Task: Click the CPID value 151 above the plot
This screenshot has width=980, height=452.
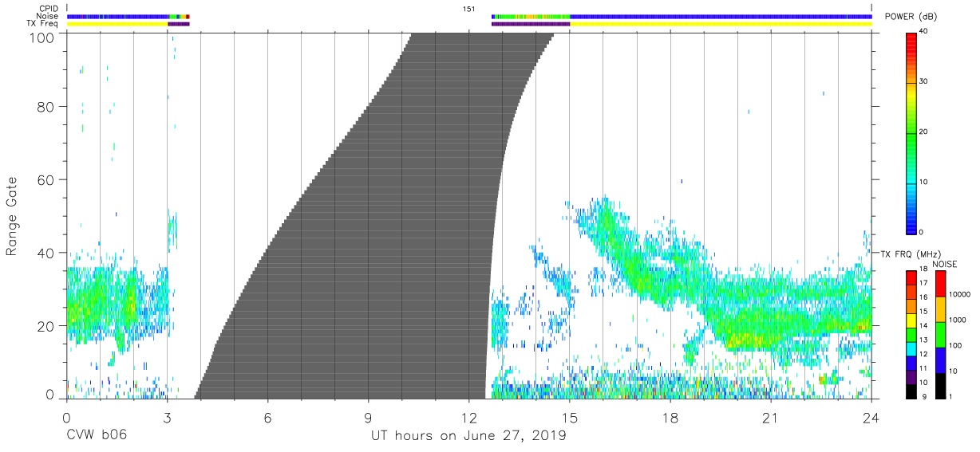Action: (469, 9)
